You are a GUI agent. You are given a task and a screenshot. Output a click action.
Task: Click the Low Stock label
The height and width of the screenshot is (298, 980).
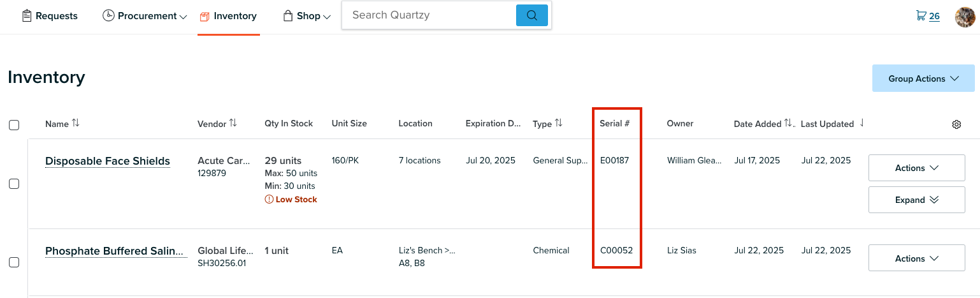[x=296, y=200]
